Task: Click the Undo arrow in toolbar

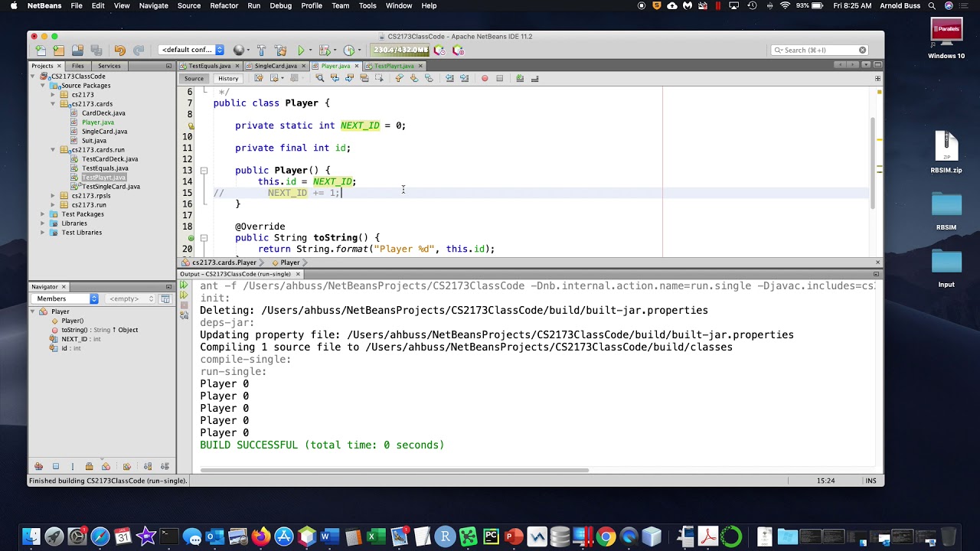Action: 119,51
